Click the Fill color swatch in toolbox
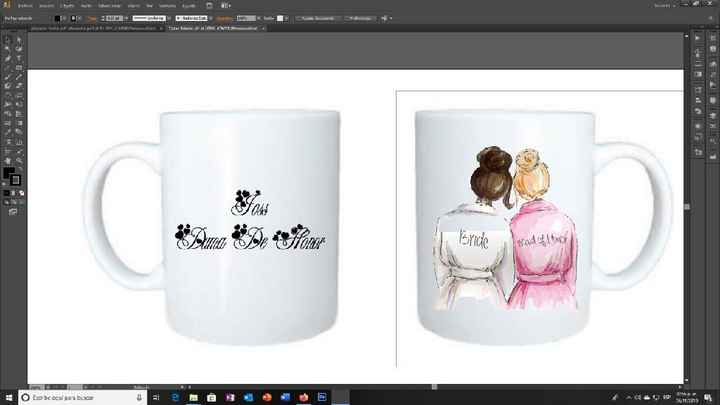The height and width of the screenshot is (405, 720). coord(9,173)
